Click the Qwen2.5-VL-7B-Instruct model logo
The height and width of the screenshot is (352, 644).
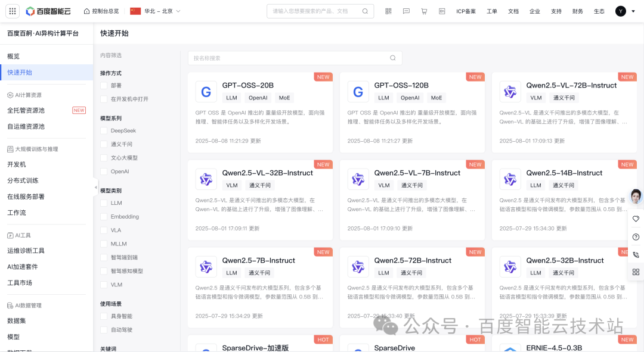(358, 179)
